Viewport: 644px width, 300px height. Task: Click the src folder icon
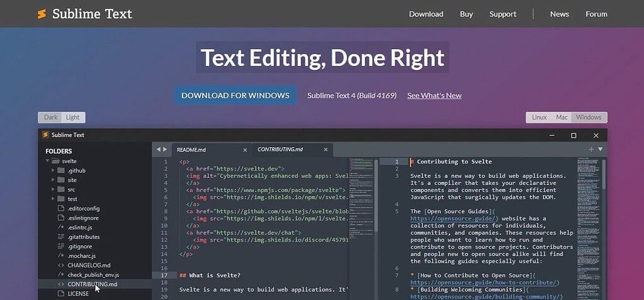[x=61, y=189]
